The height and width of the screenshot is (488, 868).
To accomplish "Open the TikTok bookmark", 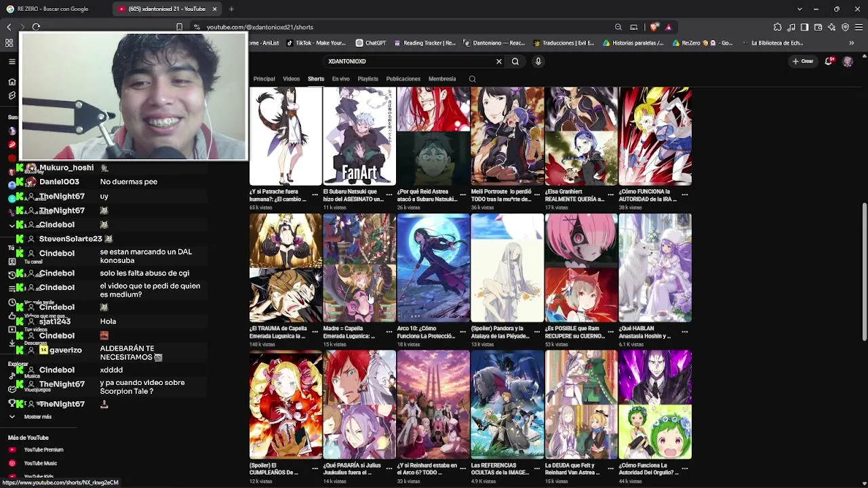I will pyautogui.click(x=316, y=43).
